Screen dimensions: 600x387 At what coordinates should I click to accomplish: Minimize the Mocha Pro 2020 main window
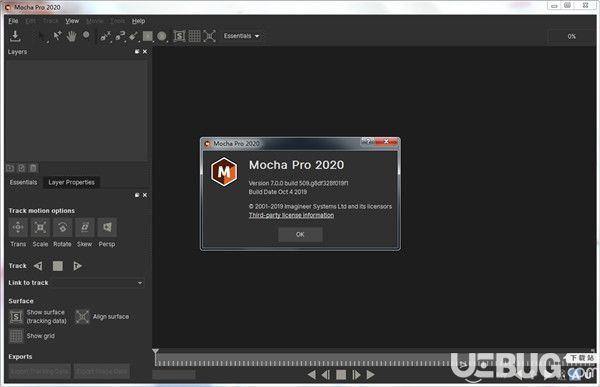point(554,6)
